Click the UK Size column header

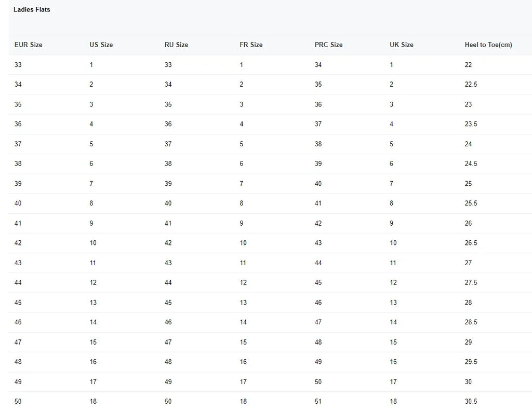click(x=402, y=45)
